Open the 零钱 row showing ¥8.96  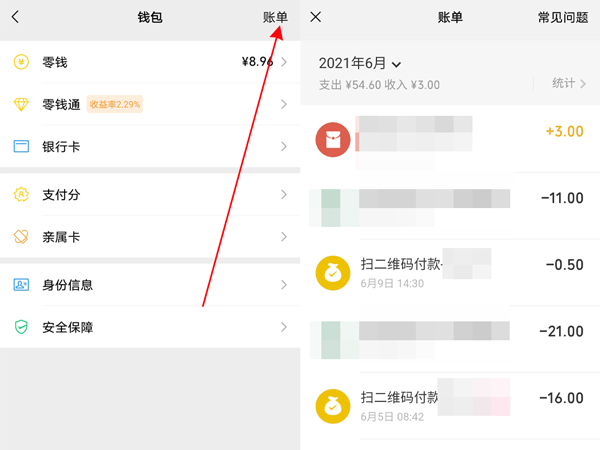click(150, 62)
